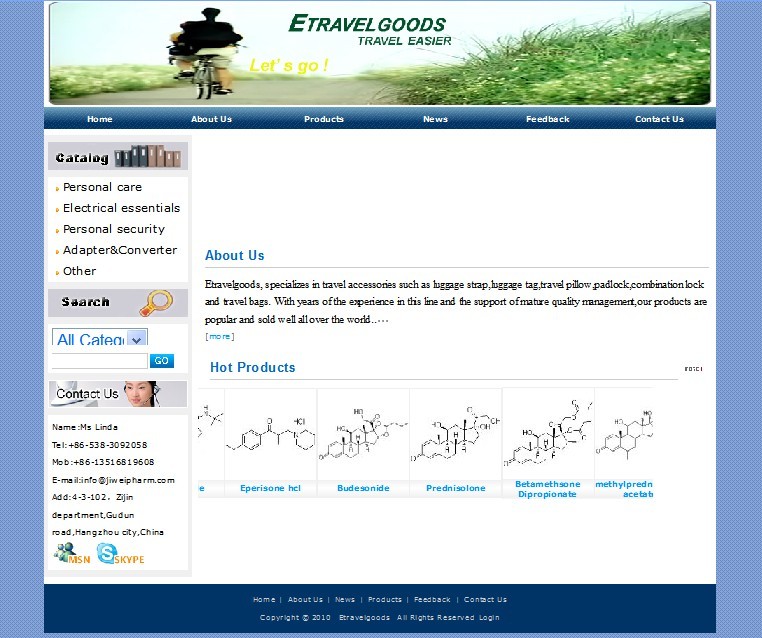This screenshot has width=762, height=638.
Task: Click the search keyword input field
Action: tap(99, 361)
